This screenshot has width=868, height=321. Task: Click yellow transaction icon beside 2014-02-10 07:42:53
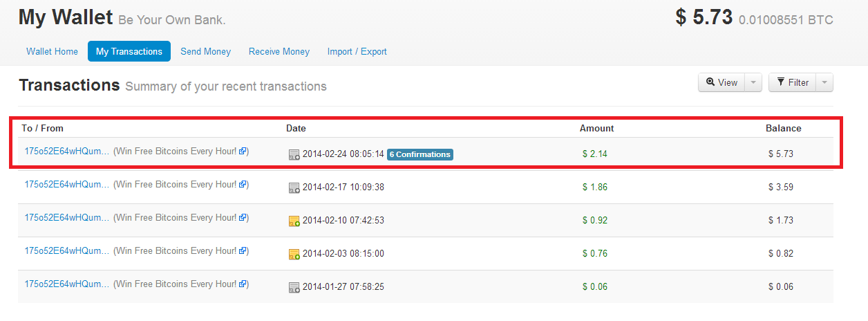[294, 221]
